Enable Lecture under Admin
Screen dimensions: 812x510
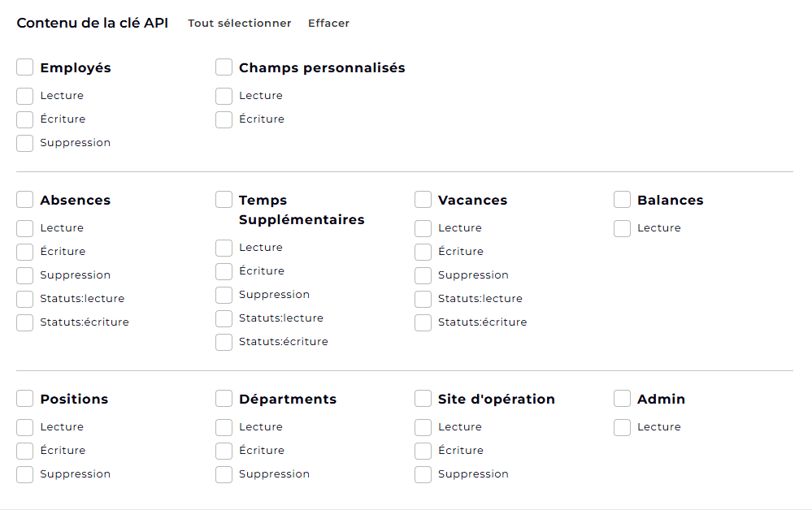point(623,427)
